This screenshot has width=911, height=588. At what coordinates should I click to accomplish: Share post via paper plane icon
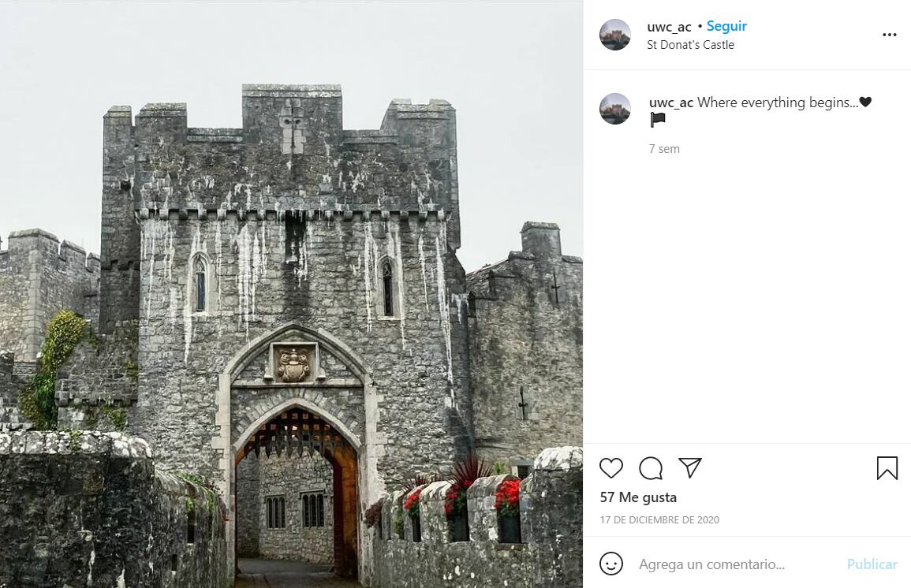point(690,468)
